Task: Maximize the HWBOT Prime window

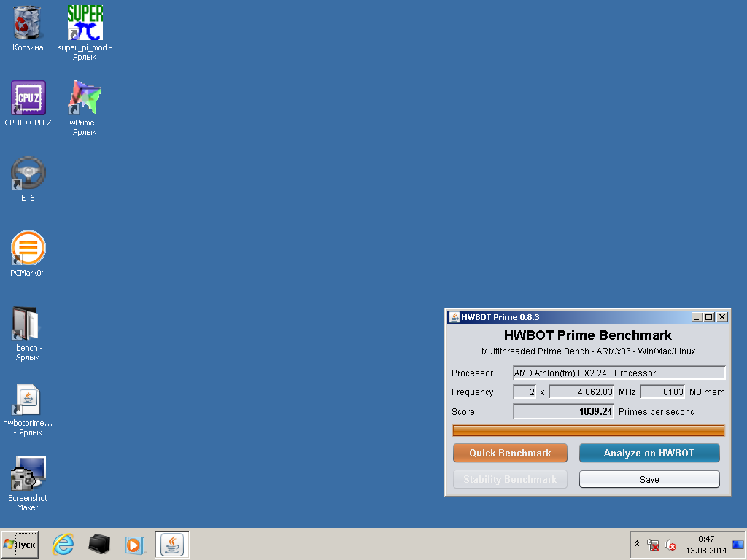Action: [709, 317]
